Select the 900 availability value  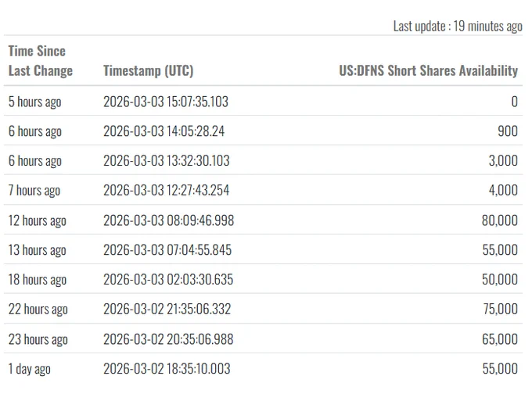508,131
